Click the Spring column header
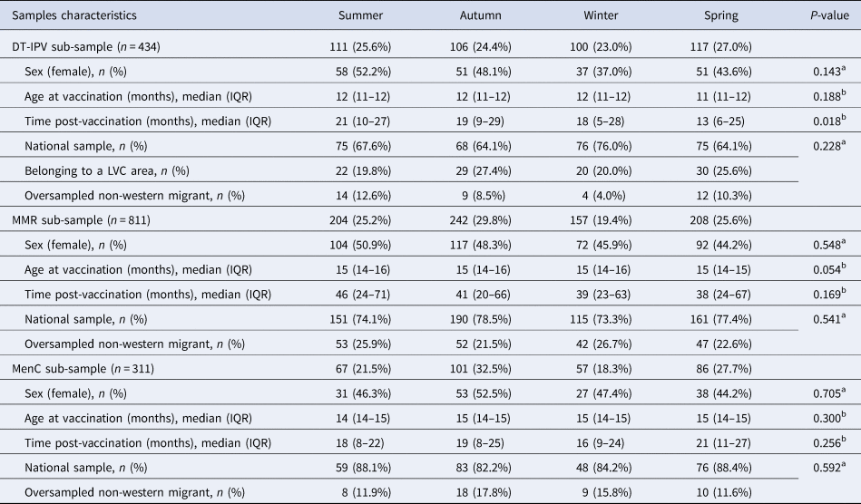861x504 pixels. tap(721, 15)
